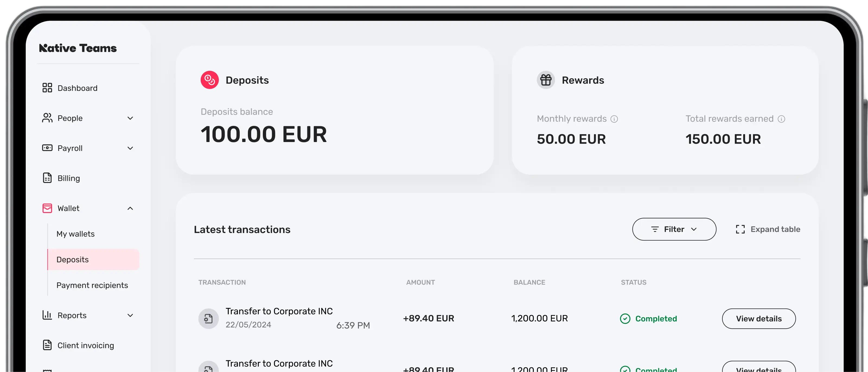
Task: Collapse the Wallet section chevron
Action: pos(130,209)
